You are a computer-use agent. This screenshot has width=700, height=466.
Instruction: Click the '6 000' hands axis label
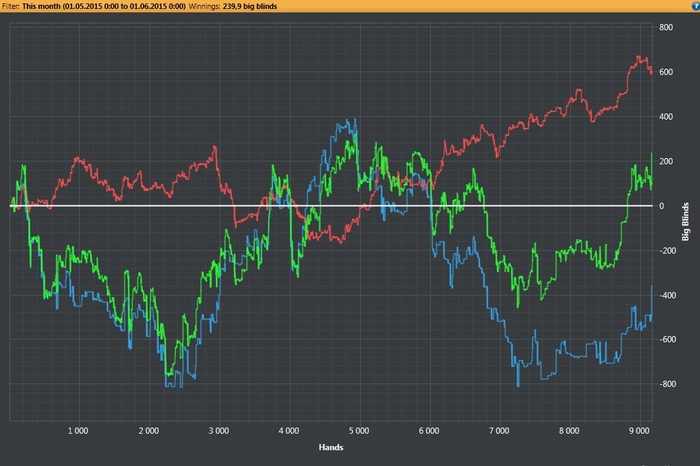429,431
